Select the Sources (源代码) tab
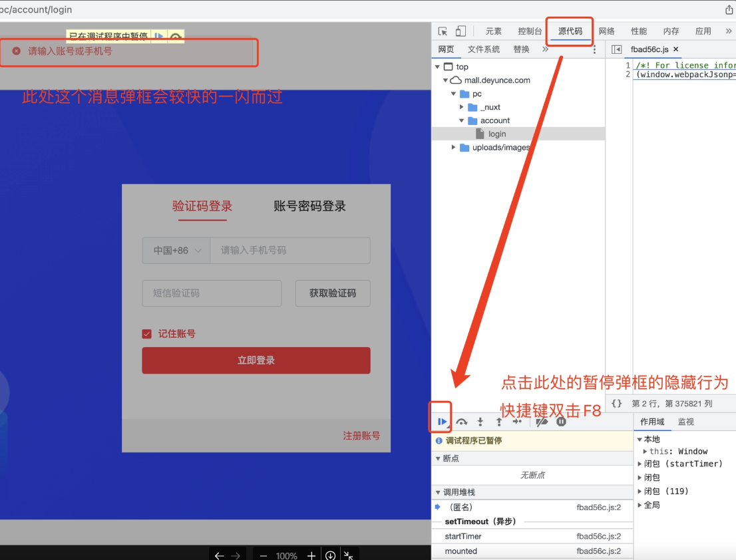736x560 pixels. coord(570,31)
